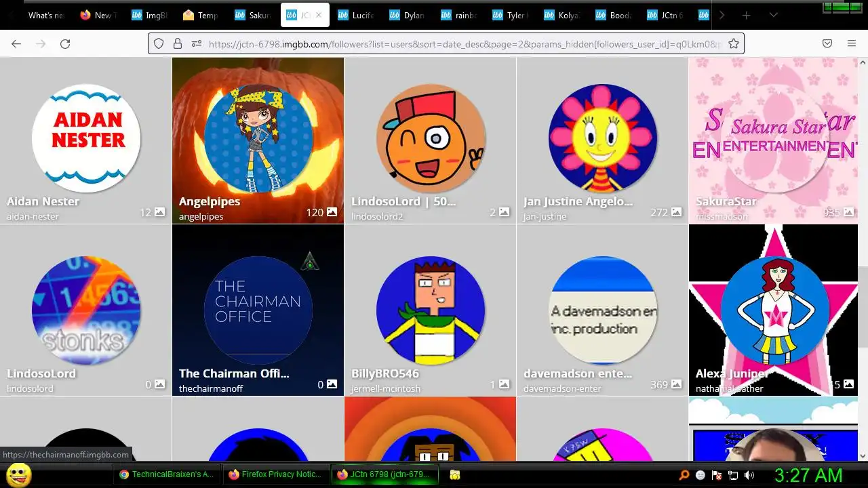Screen dimensions: 868x488
Task: Go back to the previous page
Action: [16, 43]
